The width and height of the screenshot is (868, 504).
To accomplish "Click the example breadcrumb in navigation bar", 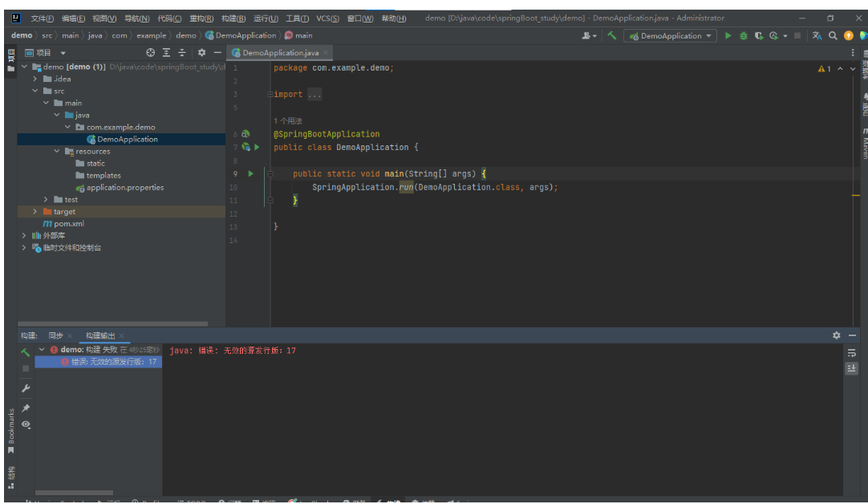I will [151, 35].
